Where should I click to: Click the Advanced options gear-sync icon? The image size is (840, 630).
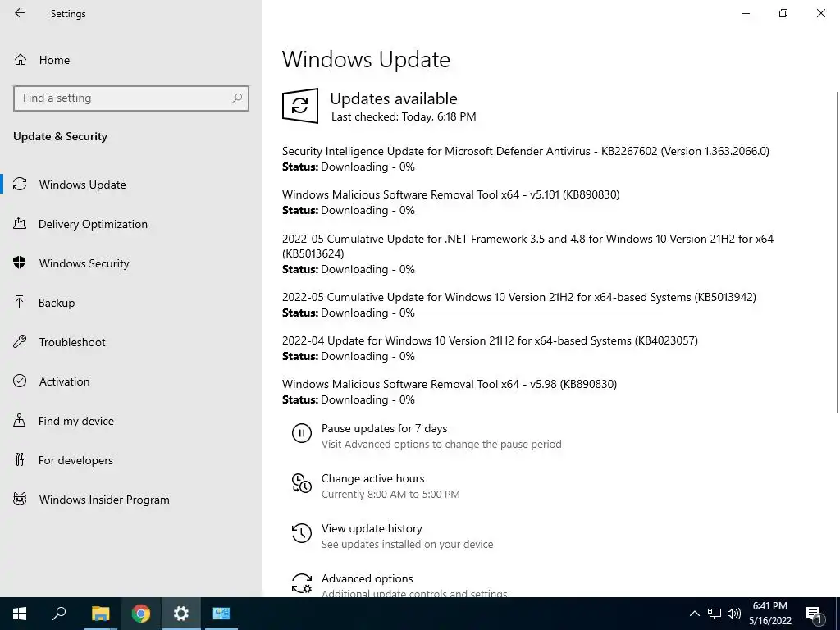[x=302, y=583]
